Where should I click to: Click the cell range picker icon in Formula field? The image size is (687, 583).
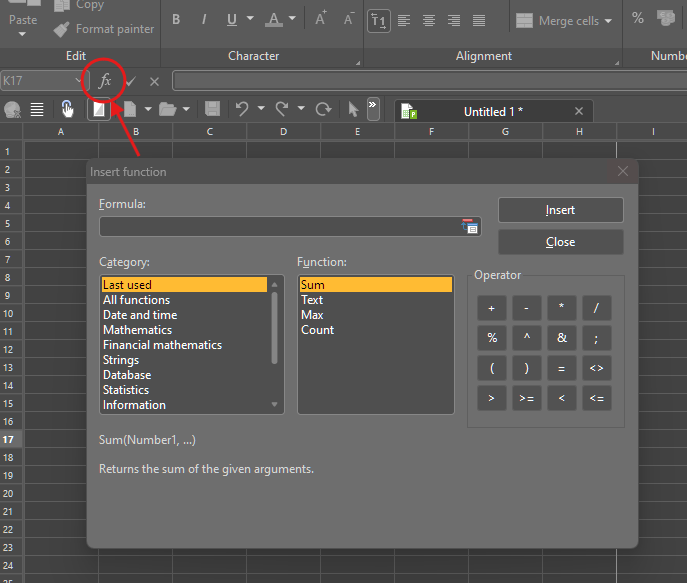470,227
